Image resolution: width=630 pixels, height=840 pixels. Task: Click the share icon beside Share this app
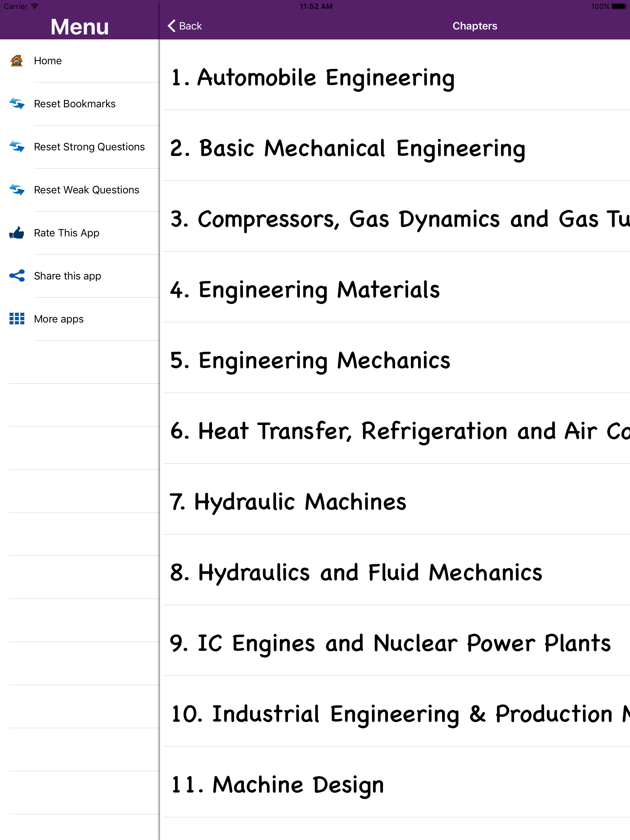[17, 276]
